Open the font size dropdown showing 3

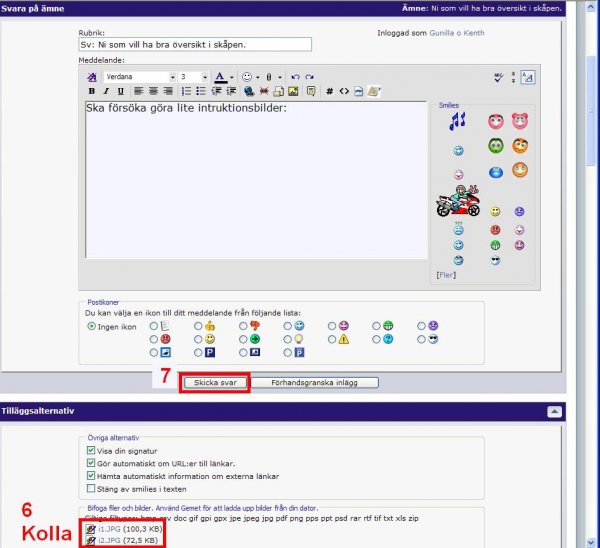(x=205, y=77)
